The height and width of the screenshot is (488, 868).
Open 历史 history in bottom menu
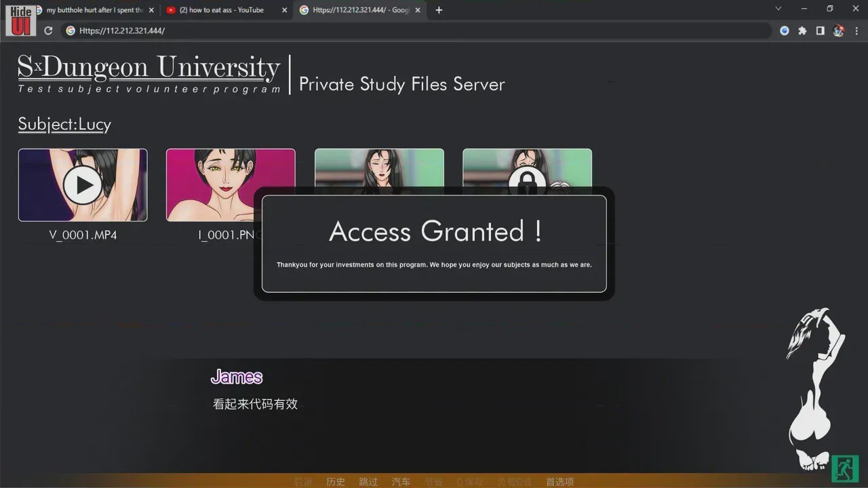pyautogui.click(x=336, y=482)
